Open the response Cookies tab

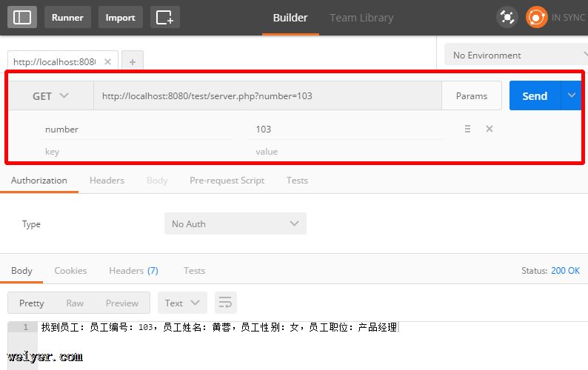(x=70, y=270)
